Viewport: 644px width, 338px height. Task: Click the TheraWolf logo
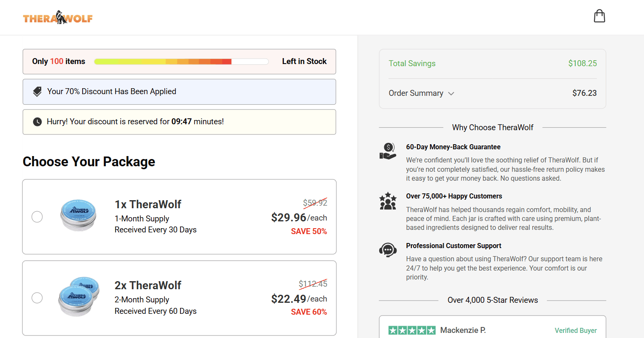(58, 18)
